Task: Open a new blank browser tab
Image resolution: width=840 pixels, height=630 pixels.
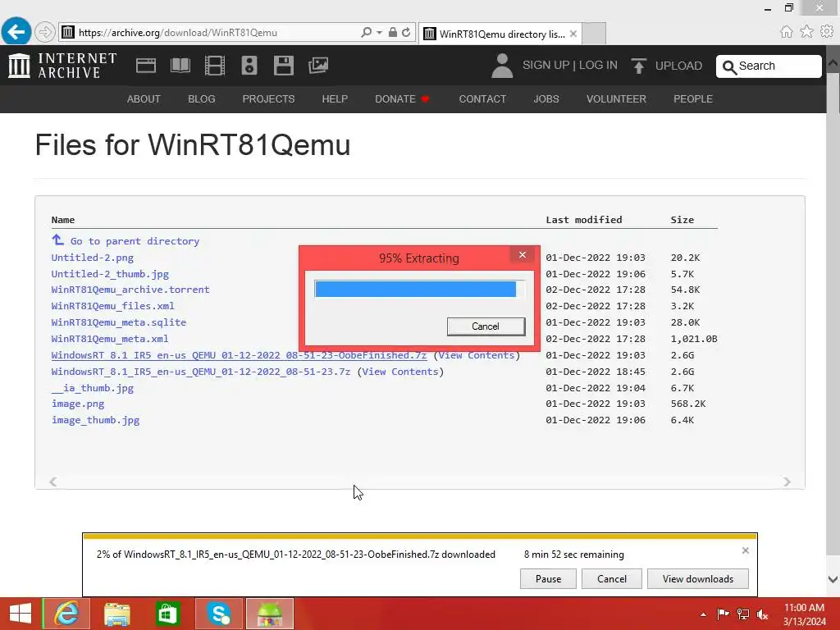Action: [x=594, y=34]
